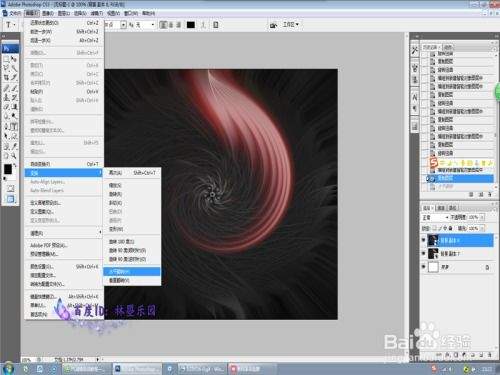Switch to the 通道 tab
Screen dimensions: 500x375
pyautogui.click(x=441, y=208)
